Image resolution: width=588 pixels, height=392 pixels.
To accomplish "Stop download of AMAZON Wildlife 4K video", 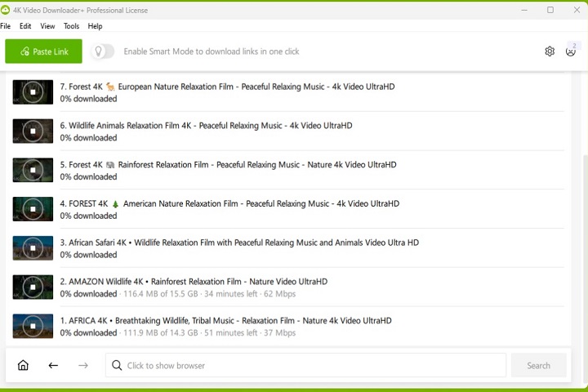I will click(33, 287).
